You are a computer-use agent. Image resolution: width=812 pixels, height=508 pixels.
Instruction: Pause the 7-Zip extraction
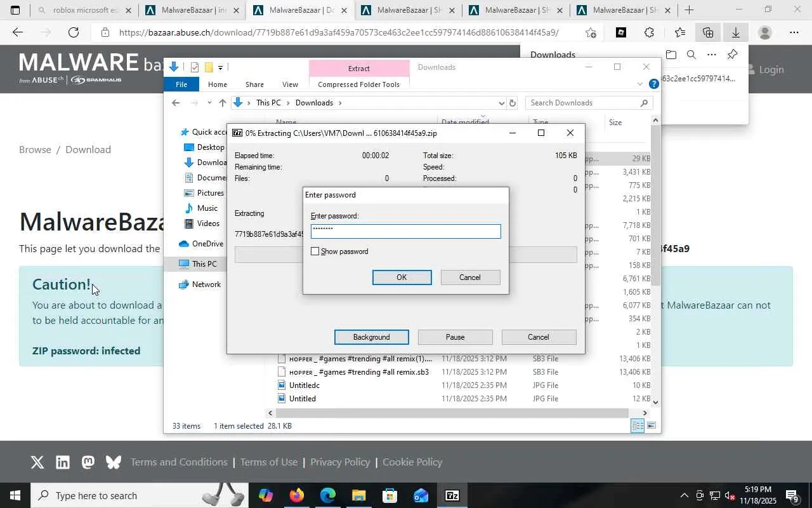click(455, 337)
